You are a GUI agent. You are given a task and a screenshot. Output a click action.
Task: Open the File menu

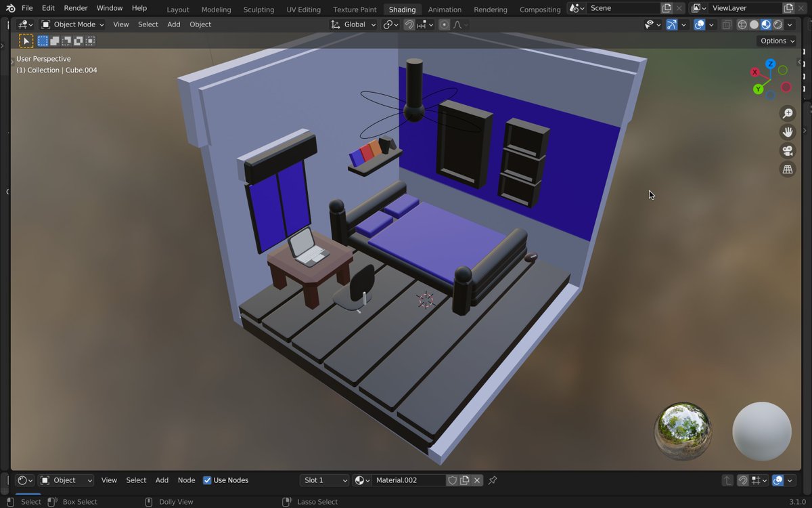coord(27,8)
